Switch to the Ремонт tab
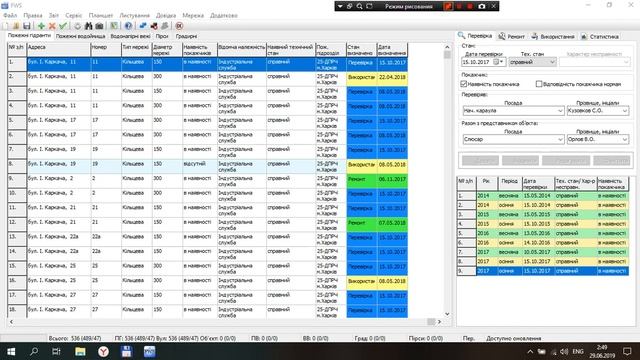The height and width of the screenshot is (360, 640). [512, 36]
